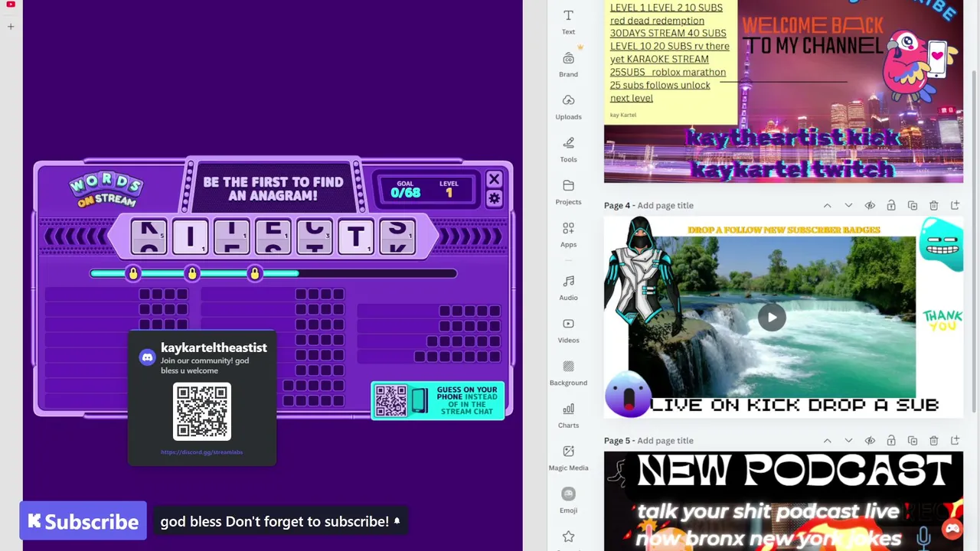Open the Audio panel
980x551 pixels.
[568, 288]
